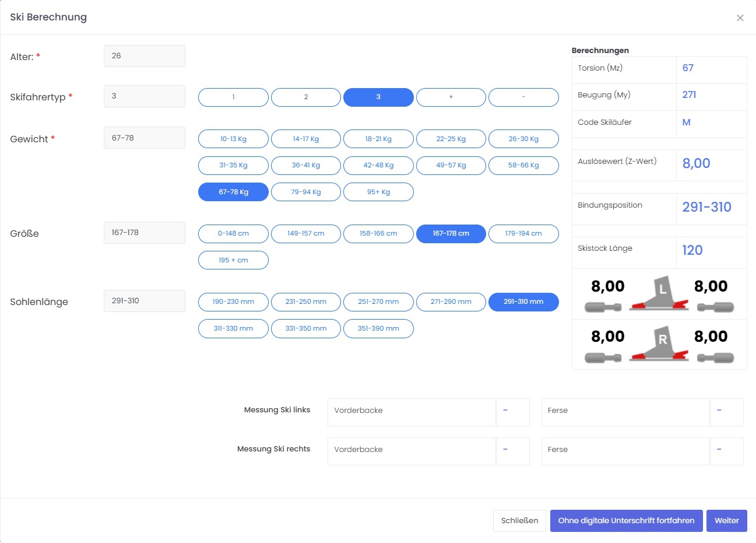This screenshot has height=543, width=756.
Task: Select skier type 2
Action: click(x=305, y=97)
